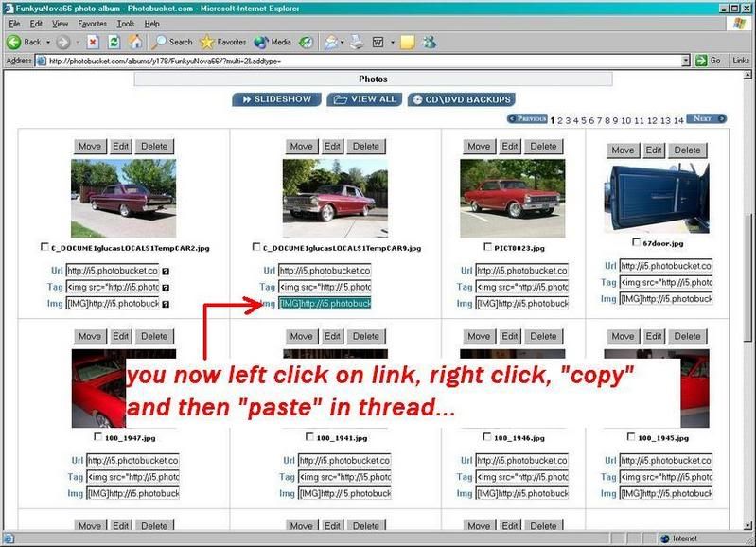Click the Print toolbar icon
This screenshot has width=756, height=547.
[357, 42]
